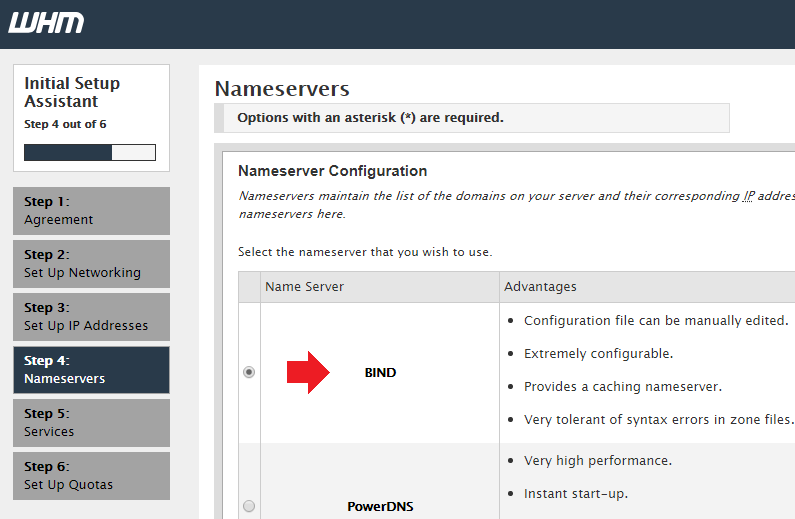Click "Instant start-up." advantage

click(576, 494)
